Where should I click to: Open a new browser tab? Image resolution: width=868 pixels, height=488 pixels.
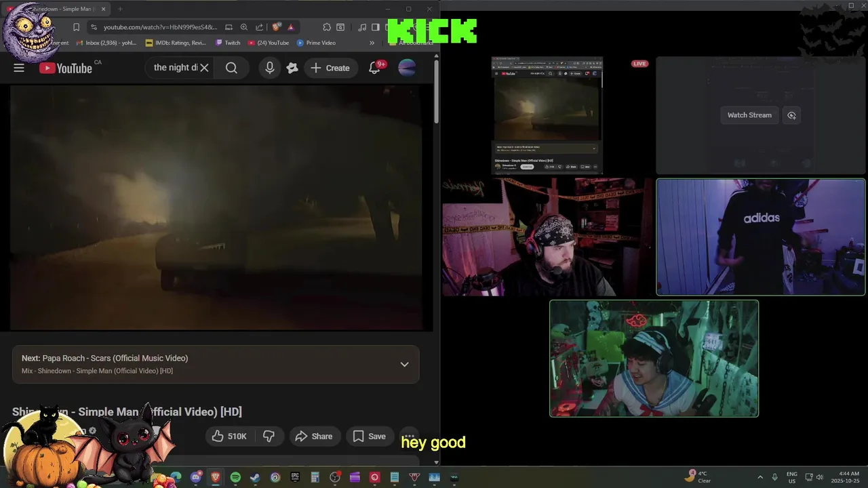click(x=120, y=9)
